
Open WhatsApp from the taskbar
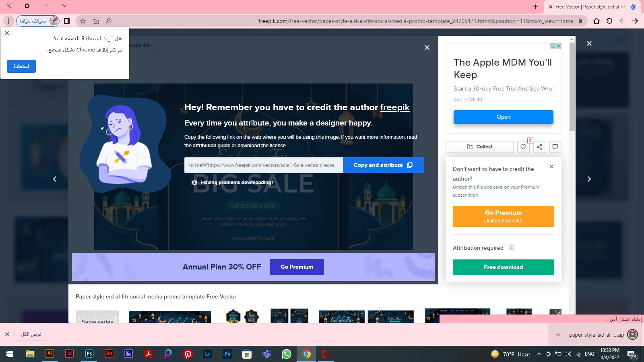coord(287,354)
